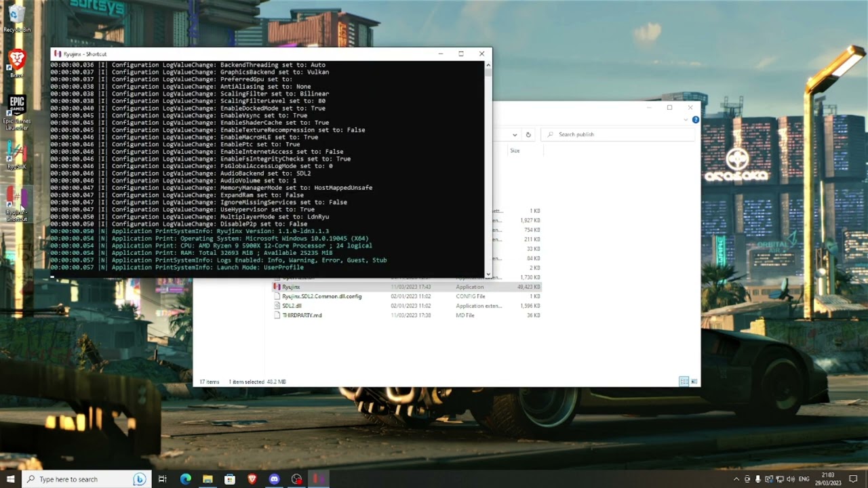
Task: Open Microsoft Edge from the taskbar
Action: (185, 479)
